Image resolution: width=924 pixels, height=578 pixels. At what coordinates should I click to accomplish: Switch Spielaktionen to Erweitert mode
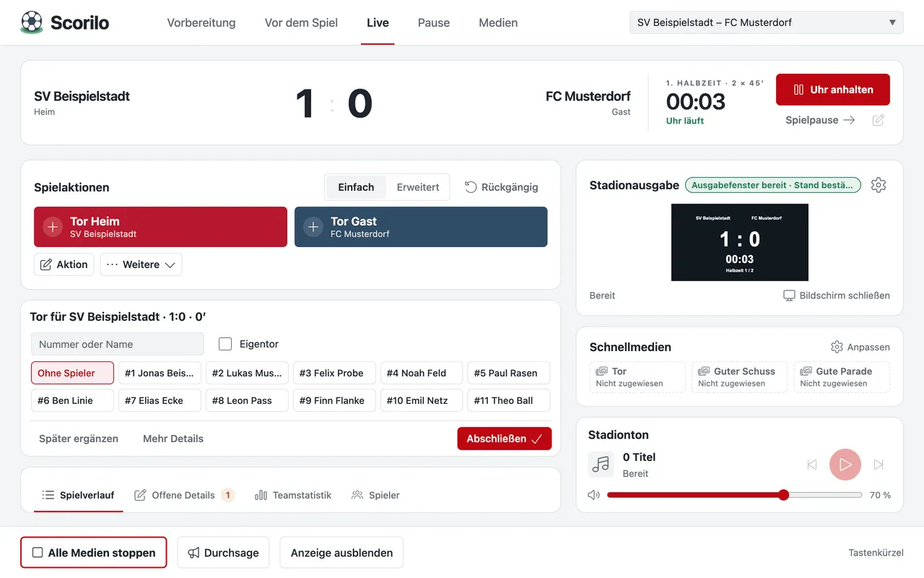point(418,187)
